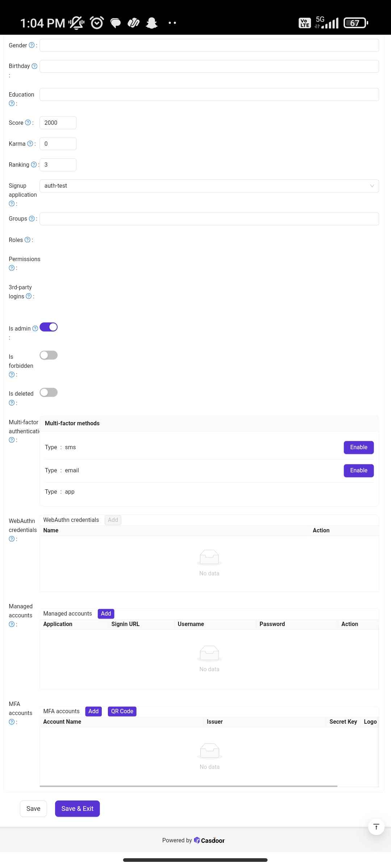
Task: Enable sms multi-factor method
Action: tap(359, 447)
